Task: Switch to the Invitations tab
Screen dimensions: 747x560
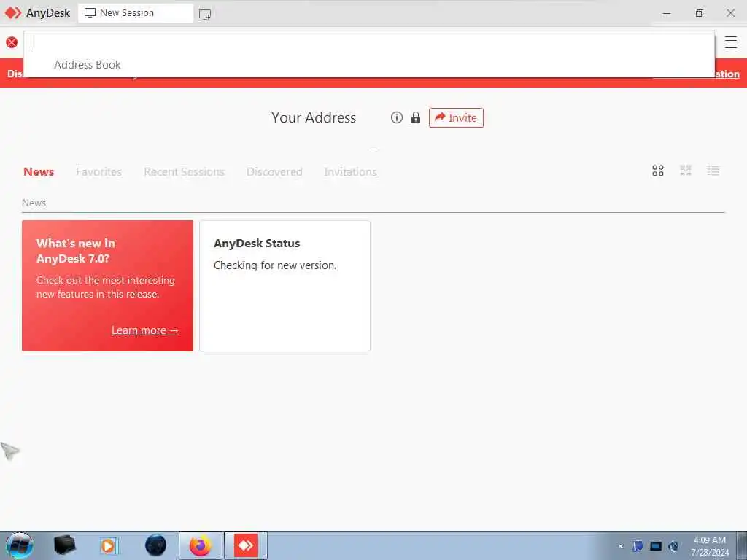Action: [x=350, y=172]
